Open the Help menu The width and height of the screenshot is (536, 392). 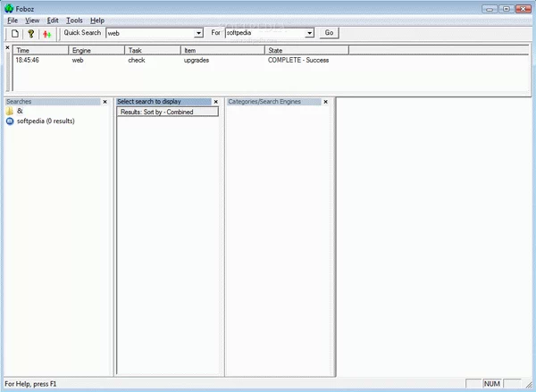point(97,21)
